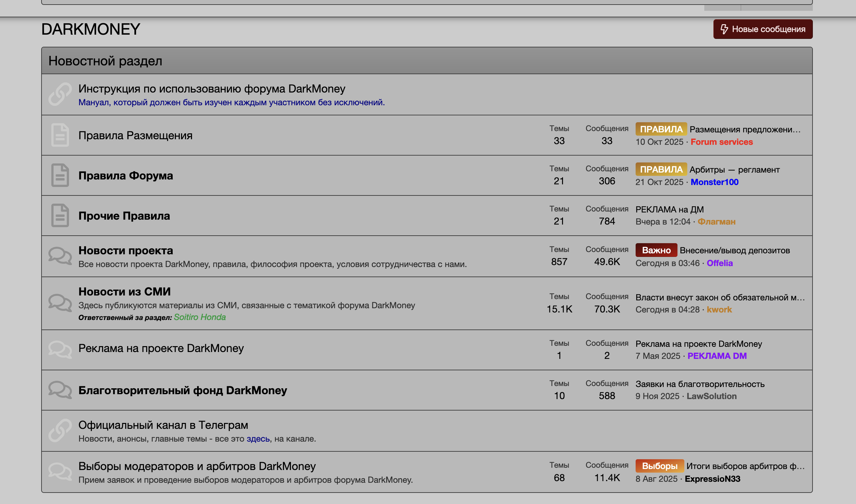
Task: Open the Новостной раздел category header
Action: (105, 61)
